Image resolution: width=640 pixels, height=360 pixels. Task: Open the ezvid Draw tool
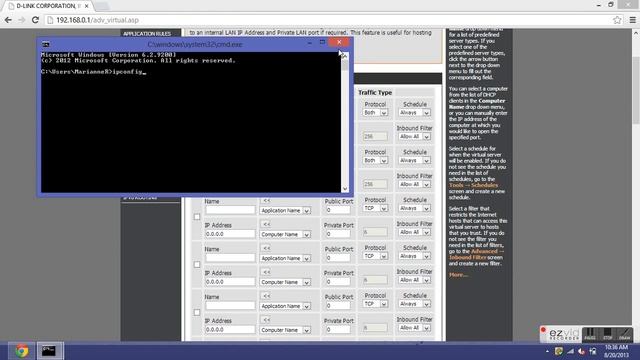pos(625,334)
